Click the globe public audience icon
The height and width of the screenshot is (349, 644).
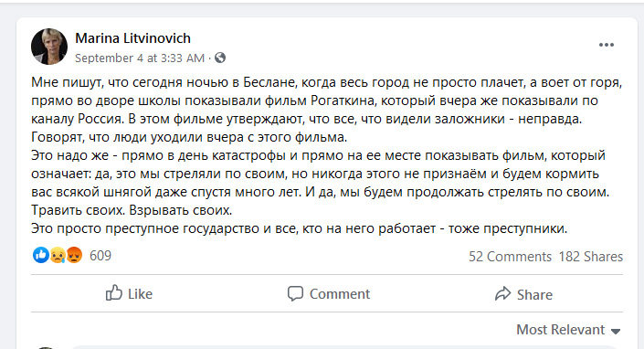click(x=220, y=58)
